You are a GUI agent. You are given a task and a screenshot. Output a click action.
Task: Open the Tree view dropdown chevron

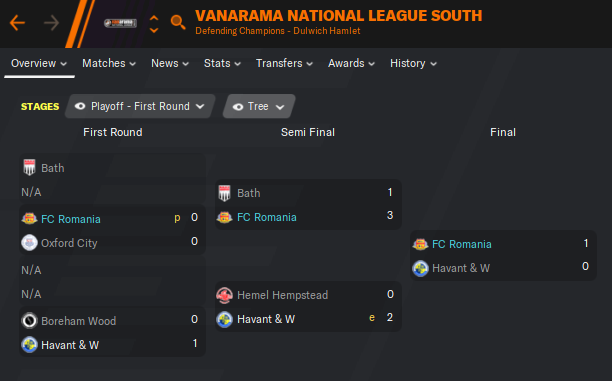point(280,107)
